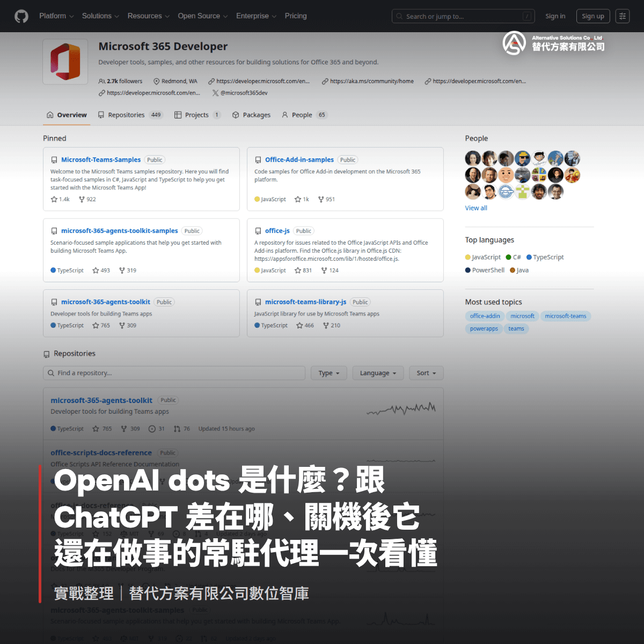Screen dimensions: 644x644
Task: Open the pinned microsoft-365-agents-toolkit-samples repository
Action: pos(119,231)
